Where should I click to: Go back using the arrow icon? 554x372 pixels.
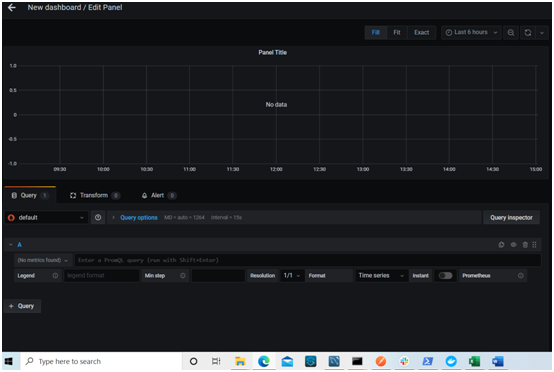tap(12, 7)
